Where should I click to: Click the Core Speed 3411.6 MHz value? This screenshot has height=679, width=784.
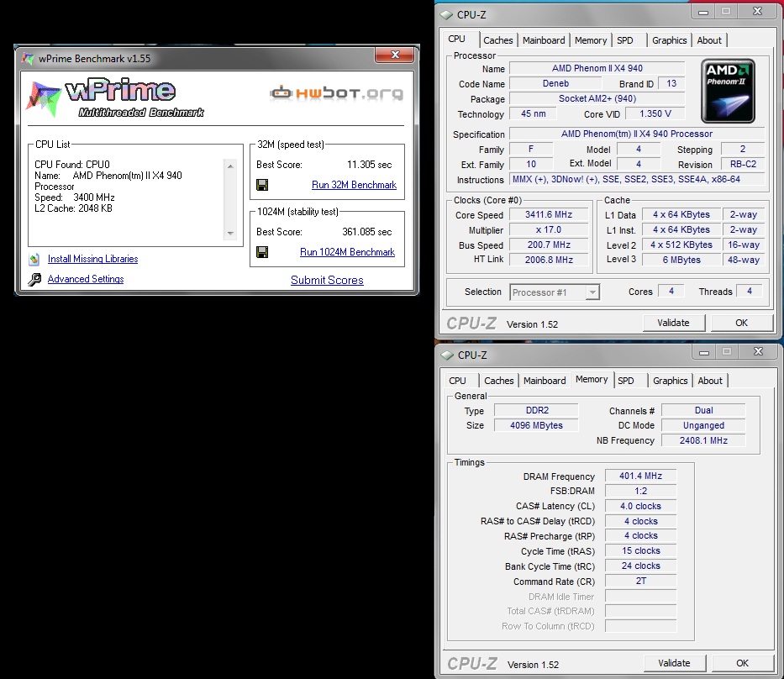(549, 214)
